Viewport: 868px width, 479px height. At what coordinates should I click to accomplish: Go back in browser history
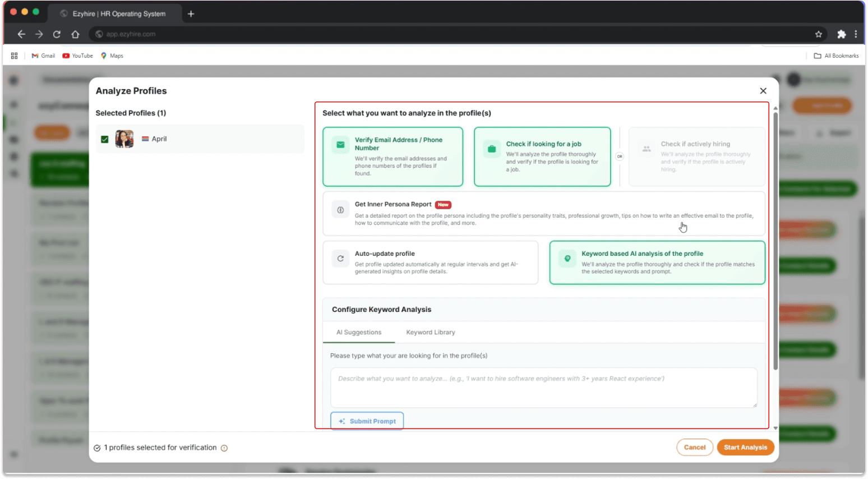click(21, 34)
